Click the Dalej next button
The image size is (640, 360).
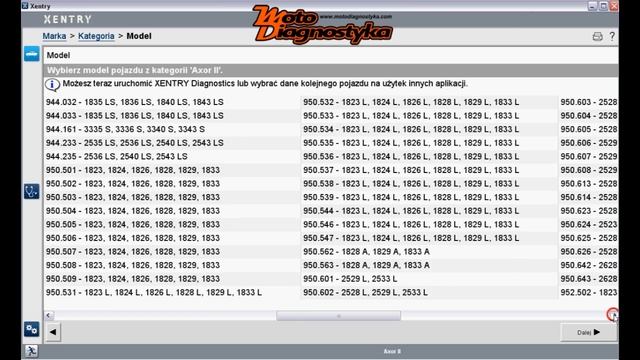point(589,332)
